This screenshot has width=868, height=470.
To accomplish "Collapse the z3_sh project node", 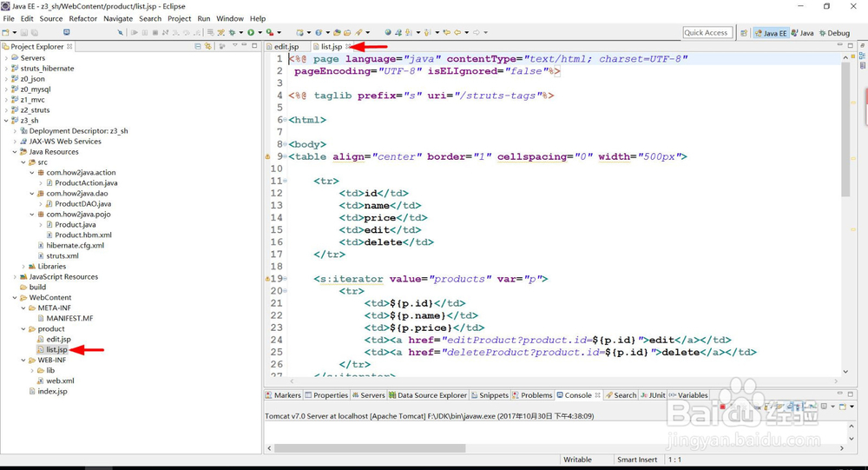I will 6,120.
